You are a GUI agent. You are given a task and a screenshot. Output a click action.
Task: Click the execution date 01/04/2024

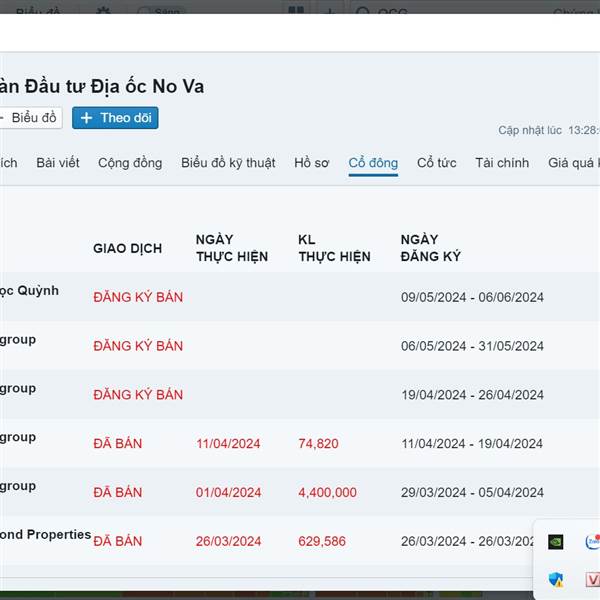point(228,492)
